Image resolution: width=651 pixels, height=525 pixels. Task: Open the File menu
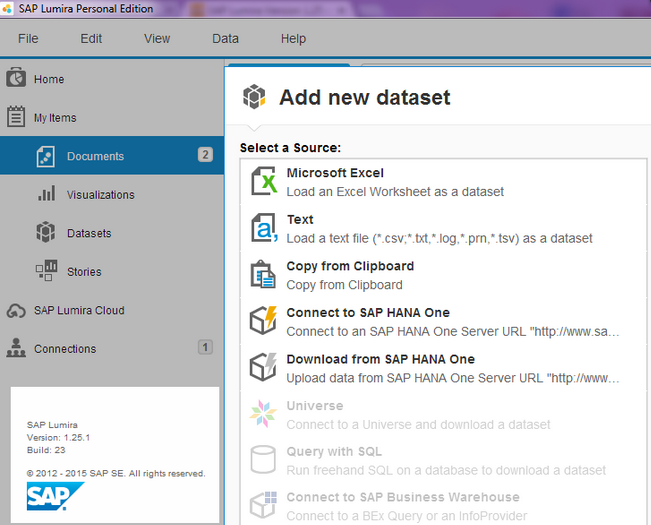28,39
